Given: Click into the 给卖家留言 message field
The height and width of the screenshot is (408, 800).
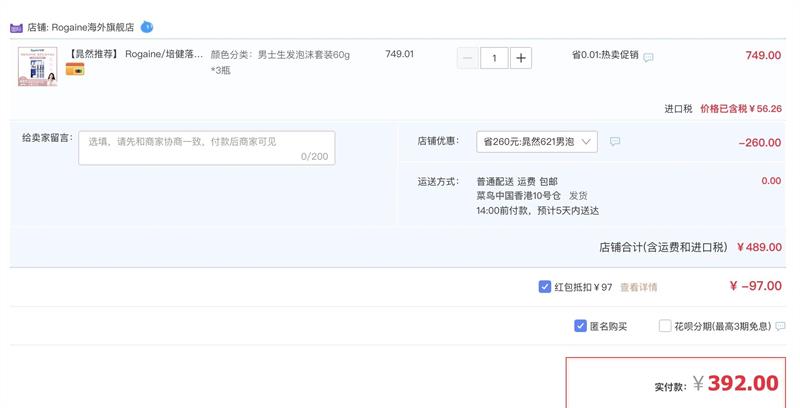Looking at the screenshot, I should click(x=207, y=148).
